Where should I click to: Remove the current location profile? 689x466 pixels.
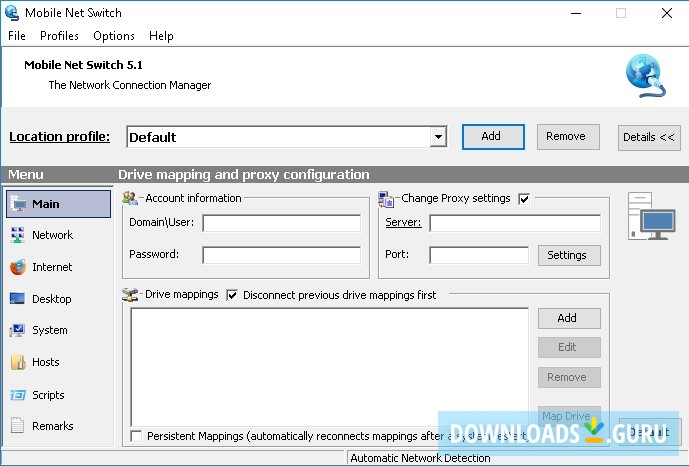tap(568, 137)
